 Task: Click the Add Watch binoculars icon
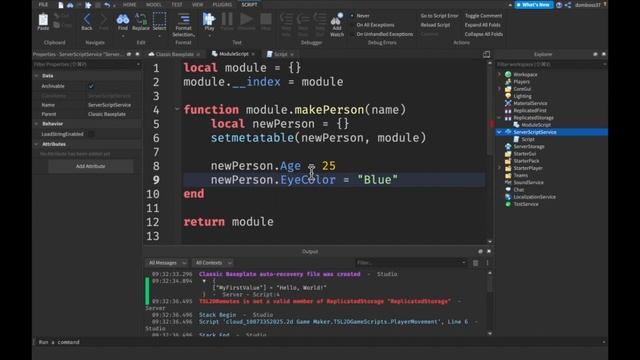click(x=337, y=19)
